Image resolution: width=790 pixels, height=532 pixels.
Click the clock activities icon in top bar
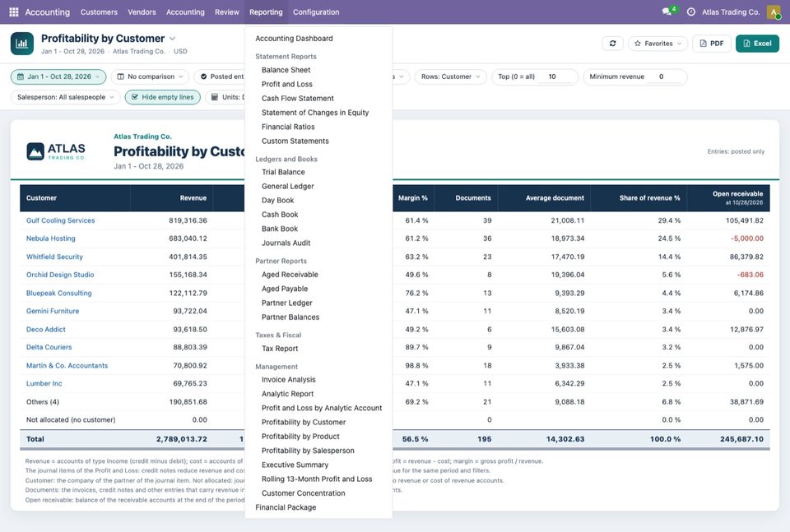(x=690, y=12)
